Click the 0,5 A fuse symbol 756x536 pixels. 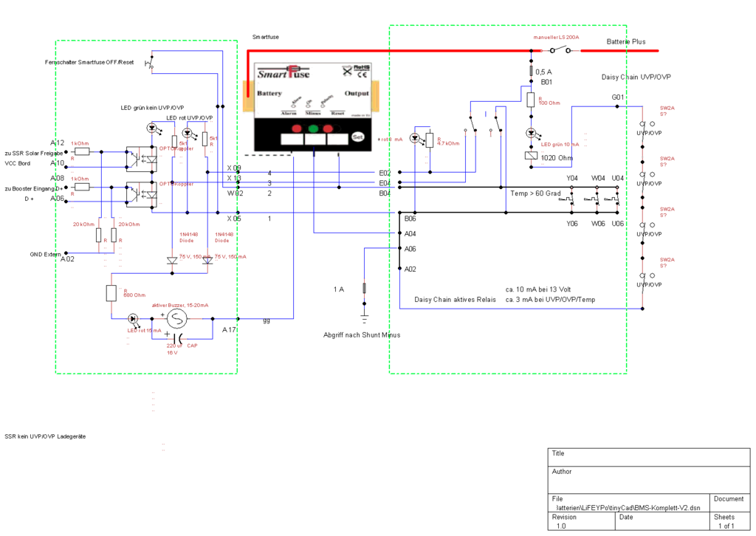(x=531, y=72)
